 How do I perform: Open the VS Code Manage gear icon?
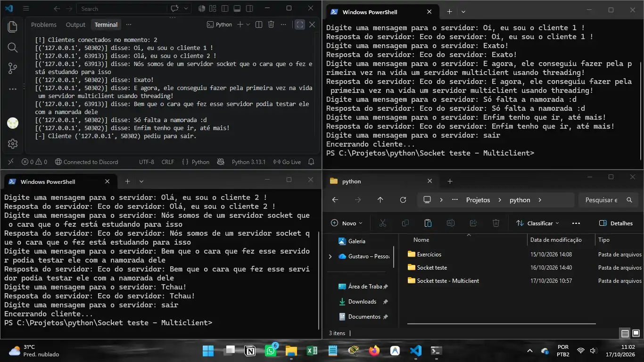[x=13, y=144]
